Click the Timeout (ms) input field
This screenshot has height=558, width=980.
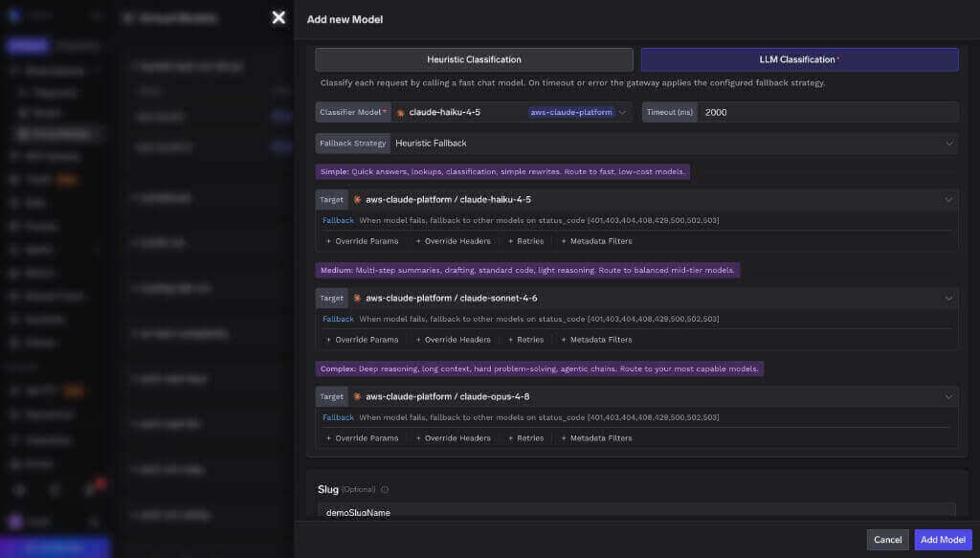coord(828,113)
